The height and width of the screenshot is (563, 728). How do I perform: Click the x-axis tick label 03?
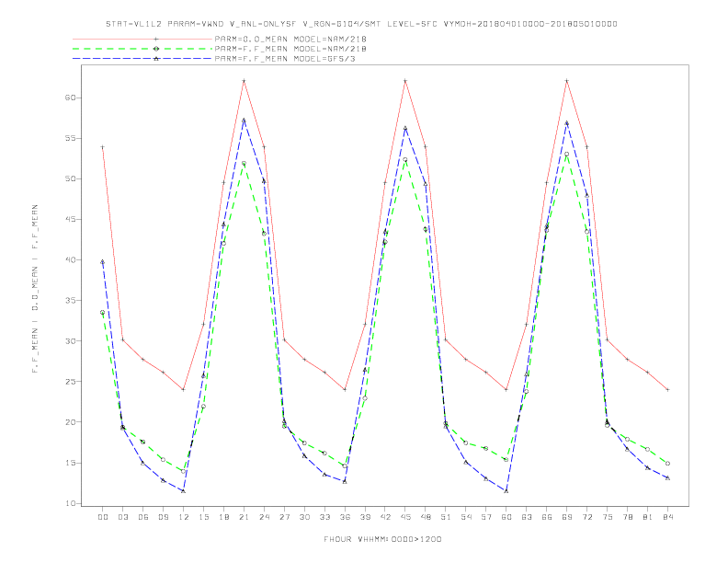click(x=123, y=518)
